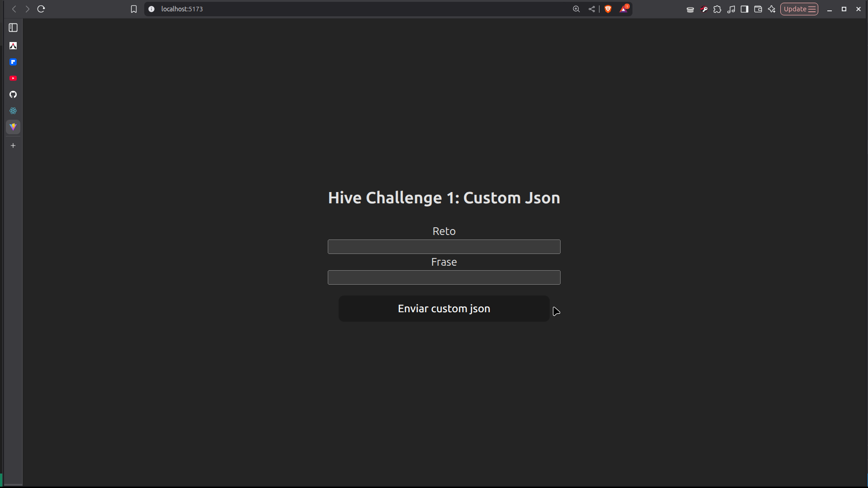
Task: Open the Hive Keychain extension icon
Action: [x=704, y=9]
